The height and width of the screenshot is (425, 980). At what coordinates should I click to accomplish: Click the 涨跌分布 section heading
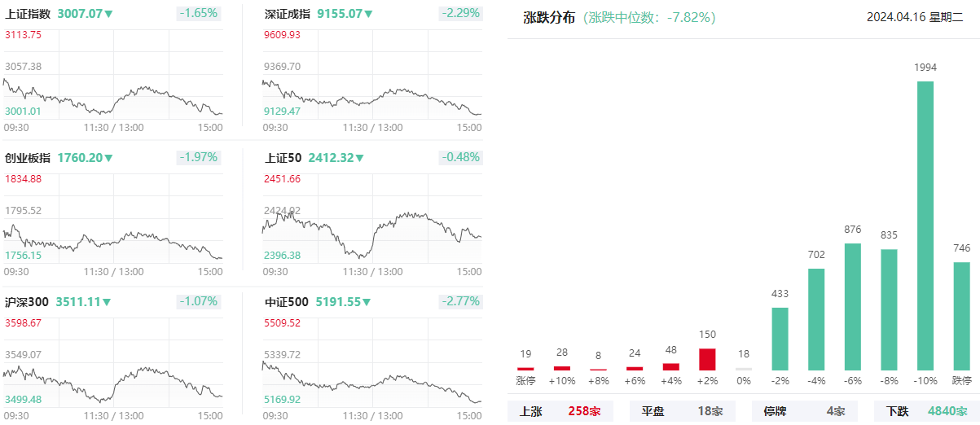[549, 17]
